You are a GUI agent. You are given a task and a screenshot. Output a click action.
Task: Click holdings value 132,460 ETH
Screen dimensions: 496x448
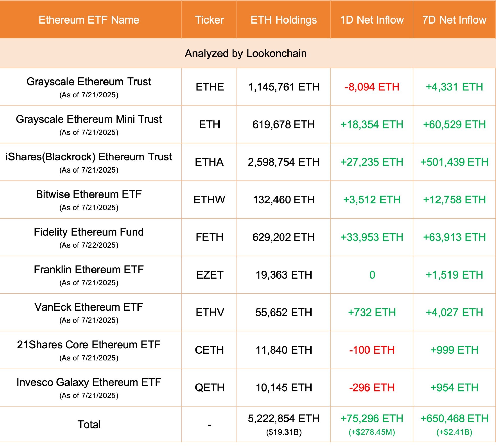click(x=284, y=200)
